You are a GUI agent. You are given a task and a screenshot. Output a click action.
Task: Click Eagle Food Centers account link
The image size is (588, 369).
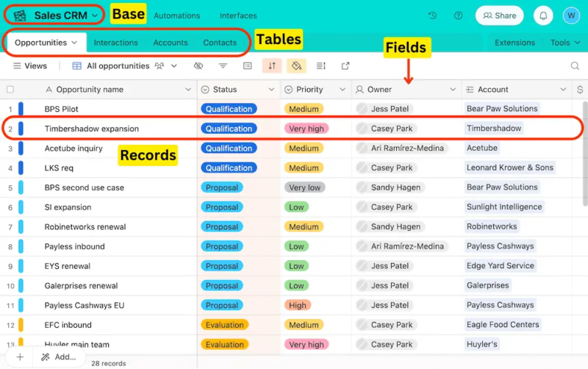503,325
